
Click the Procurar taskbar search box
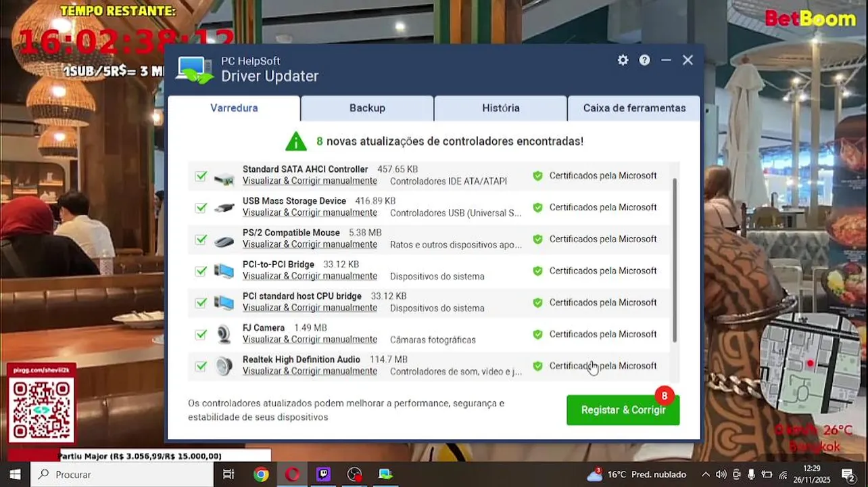point(122,474)
